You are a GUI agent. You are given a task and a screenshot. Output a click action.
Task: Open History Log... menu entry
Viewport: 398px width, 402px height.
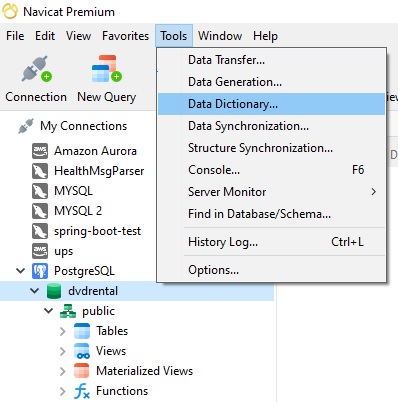pos(271,242)
